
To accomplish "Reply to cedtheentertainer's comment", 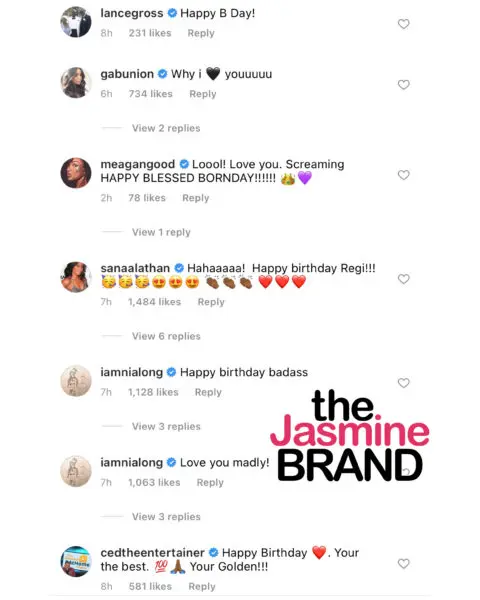I will tap(202, 586).
